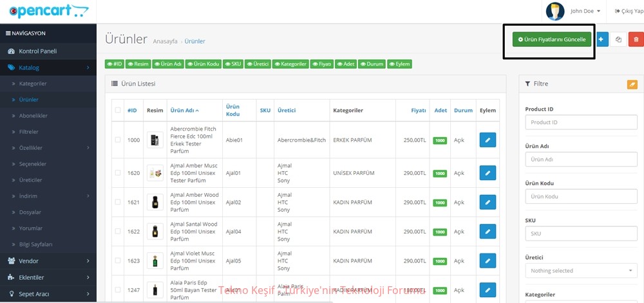Open image of product 1000
This screenshot has height=303, width=644.
coord(155,140)
